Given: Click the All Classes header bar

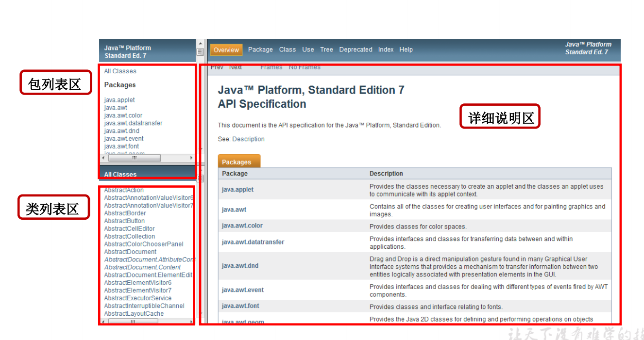Looking at the screenshot, I should tap(148, 174).
